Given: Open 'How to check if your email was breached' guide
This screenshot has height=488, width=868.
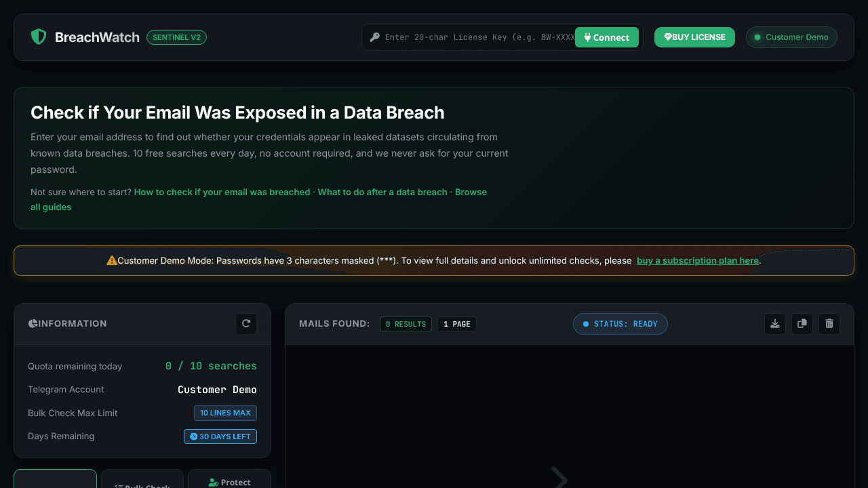Looking at the screenshot, I should pos(222,192).
